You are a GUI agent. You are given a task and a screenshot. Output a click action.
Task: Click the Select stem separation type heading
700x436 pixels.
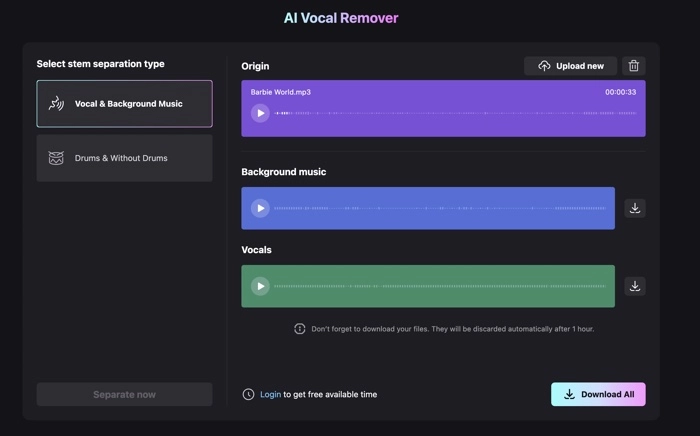(100, 64)
